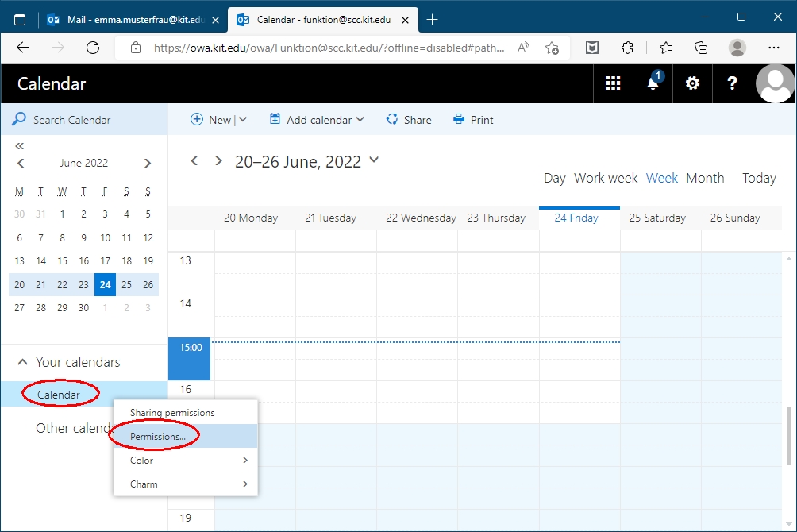Open the user profile avatar
797x532 pixels.
pos(775,83)
